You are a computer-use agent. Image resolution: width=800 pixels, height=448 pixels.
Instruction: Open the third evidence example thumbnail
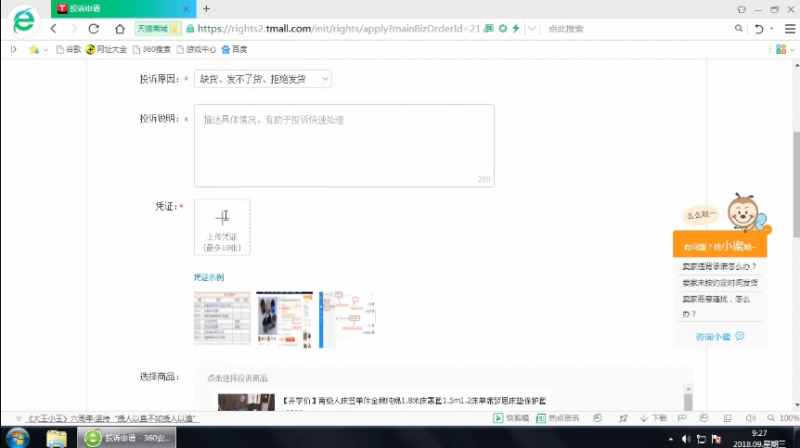[x=347, y=319]
